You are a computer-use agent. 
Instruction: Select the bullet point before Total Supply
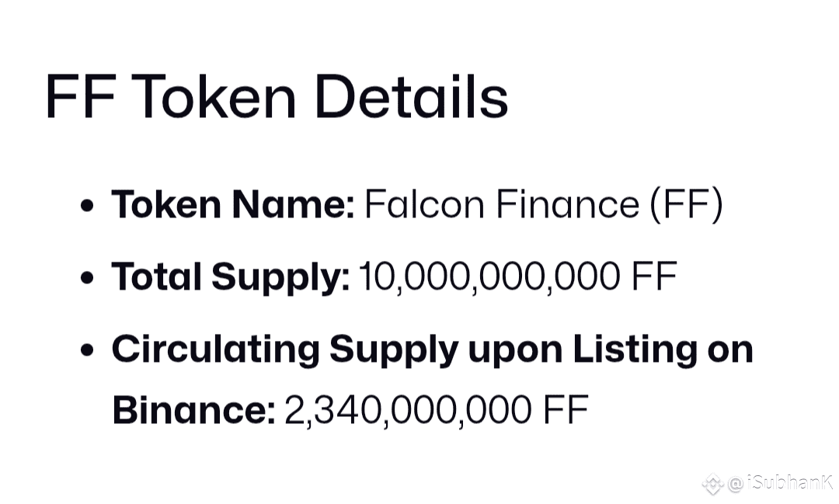(x=87, y=278)
